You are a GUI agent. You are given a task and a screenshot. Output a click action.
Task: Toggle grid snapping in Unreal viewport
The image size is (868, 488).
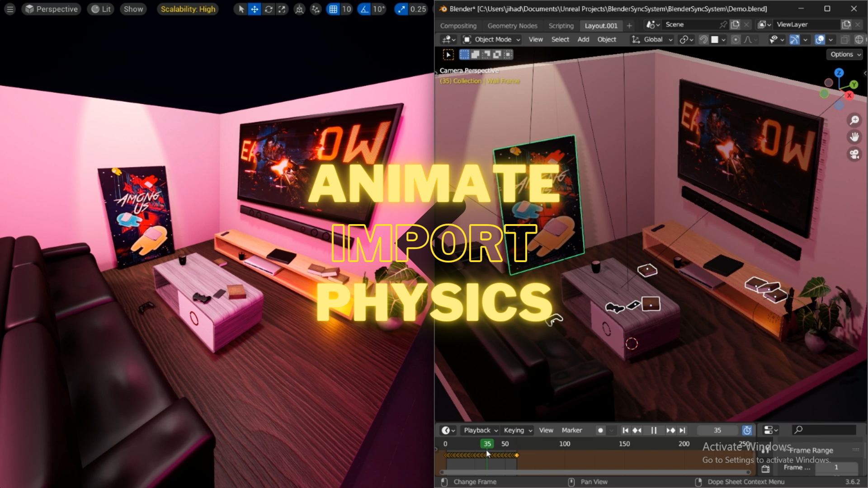click(333, 9)
